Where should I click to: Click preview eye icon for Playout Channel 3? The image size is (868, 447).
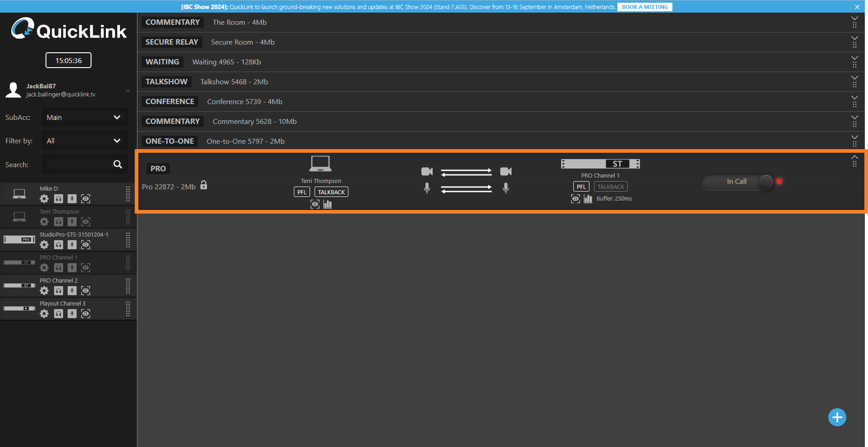pyautogui.click(x=86, y=314)
